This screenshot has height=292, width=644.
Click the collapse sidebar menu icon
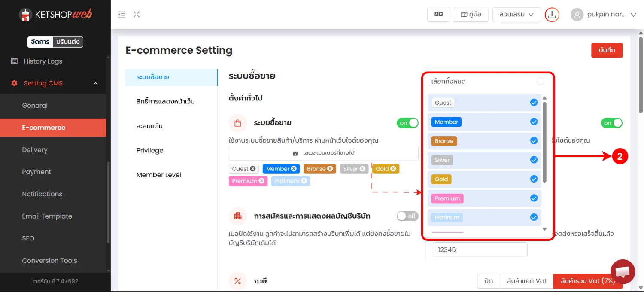(122, 15)
